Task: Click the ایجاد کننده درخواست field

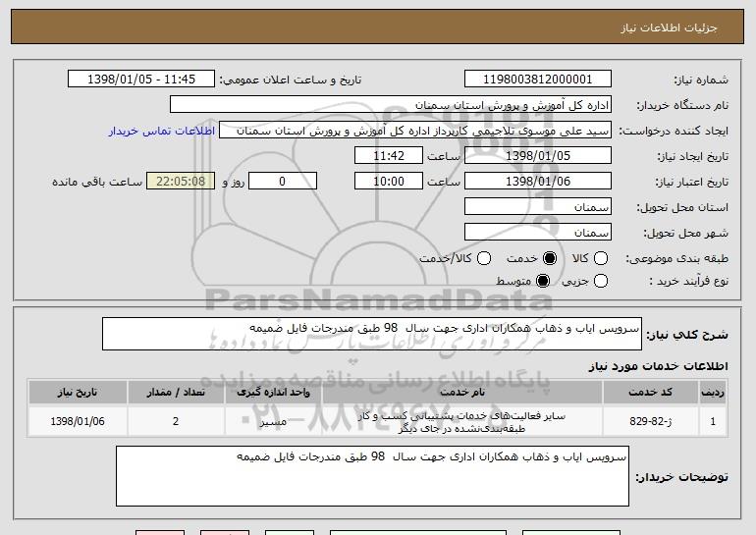Action: 415,131
